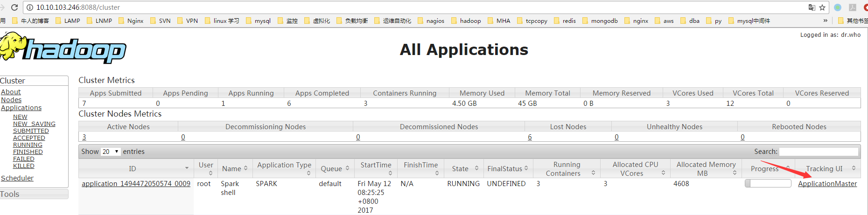Open the LNMP bookmark folder

(x=99, y=21)
